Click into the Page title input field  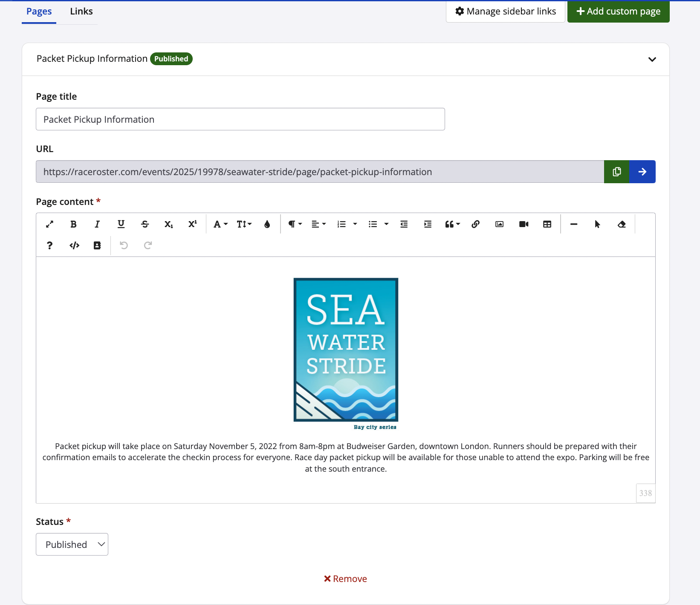(240, 119)
